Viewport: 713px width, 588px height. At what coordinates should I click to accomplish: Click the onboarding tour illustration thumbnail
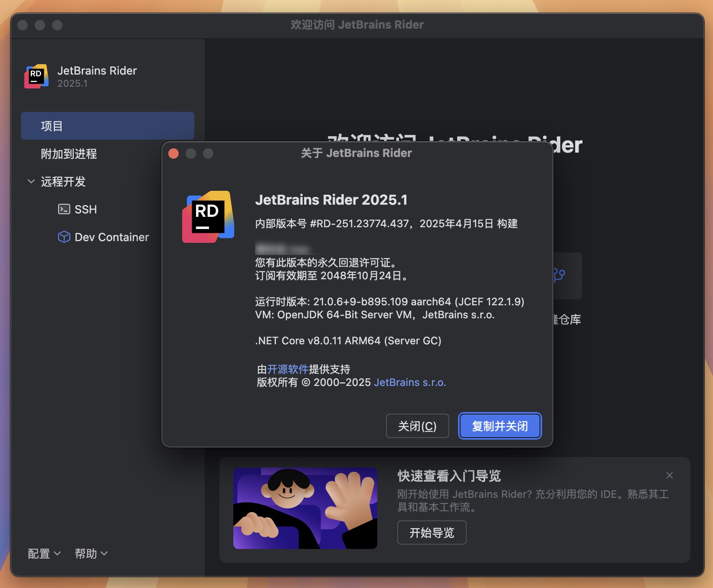pyautogui.click(x=305, y=508)
